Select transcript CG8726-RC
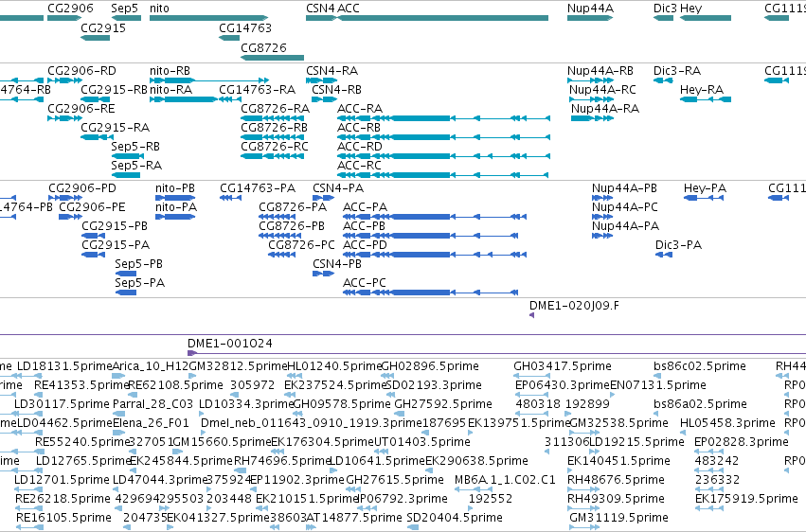 (x=272, y=156)
